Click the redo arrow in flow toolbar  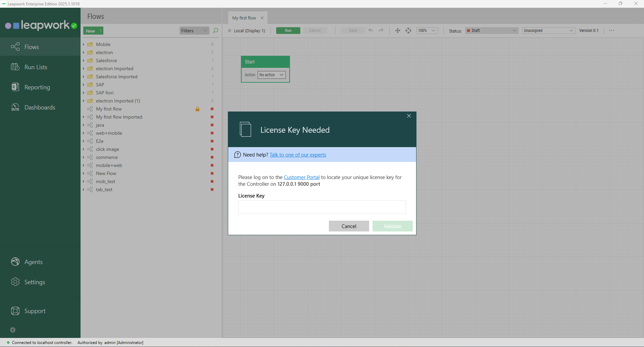[381, 31]
